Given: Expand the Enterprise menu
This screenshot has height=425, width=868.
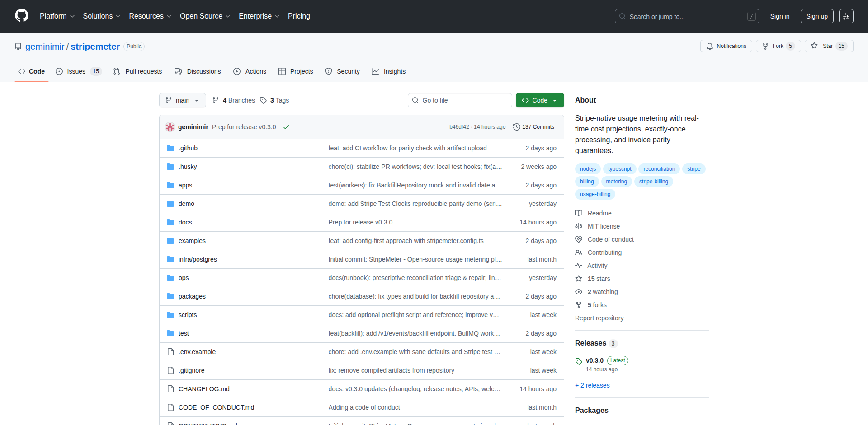Looking at the screenshot, I should tap(259, 16).
